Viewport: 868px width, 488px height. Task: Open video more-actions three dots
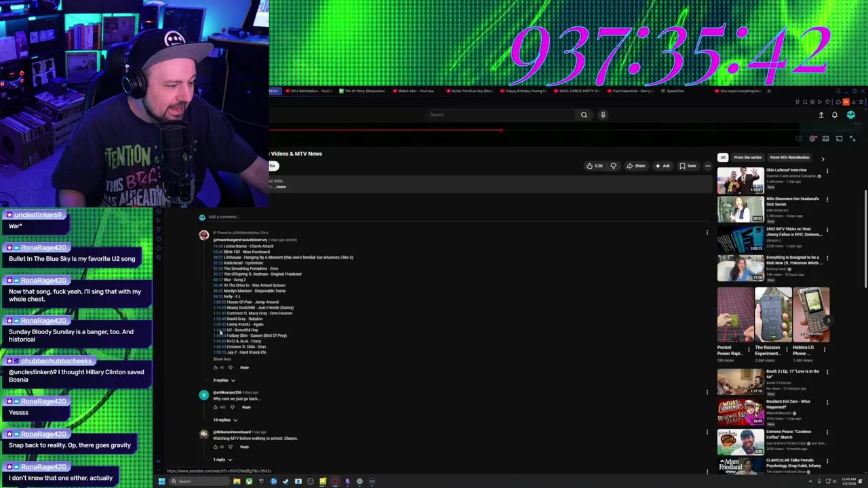707,165
